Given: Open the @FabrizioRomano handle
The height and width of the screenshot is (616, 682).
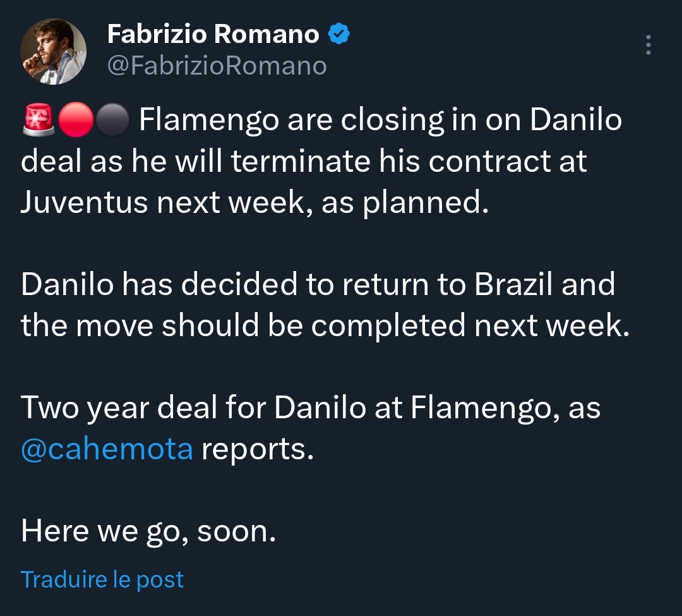Looking at the screenshot, I should click(217, 66).
